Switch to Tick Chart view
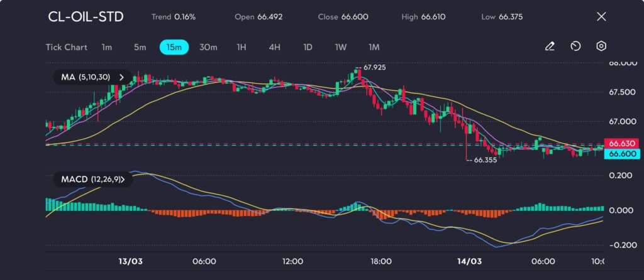The image size is (644, 280). [x=67, y=47]
